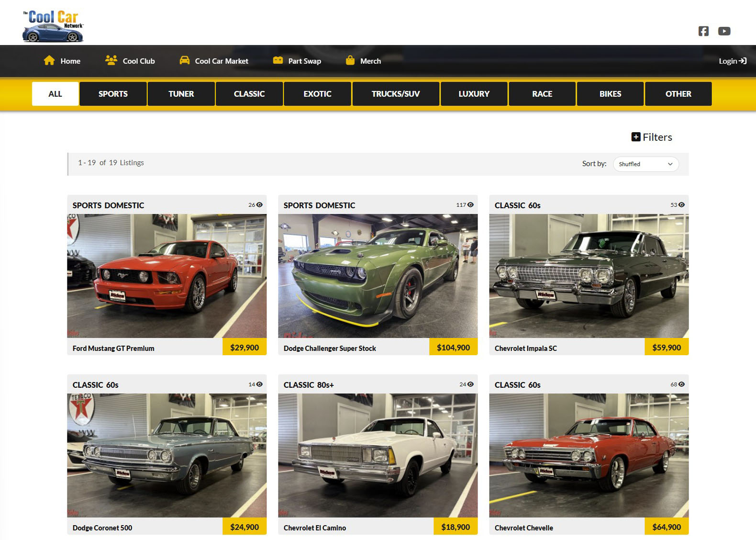Click the red Chevrolet Chevelle photo
Image resolution: width=756 pixels, height=540 pixels.
coord(589,455)
